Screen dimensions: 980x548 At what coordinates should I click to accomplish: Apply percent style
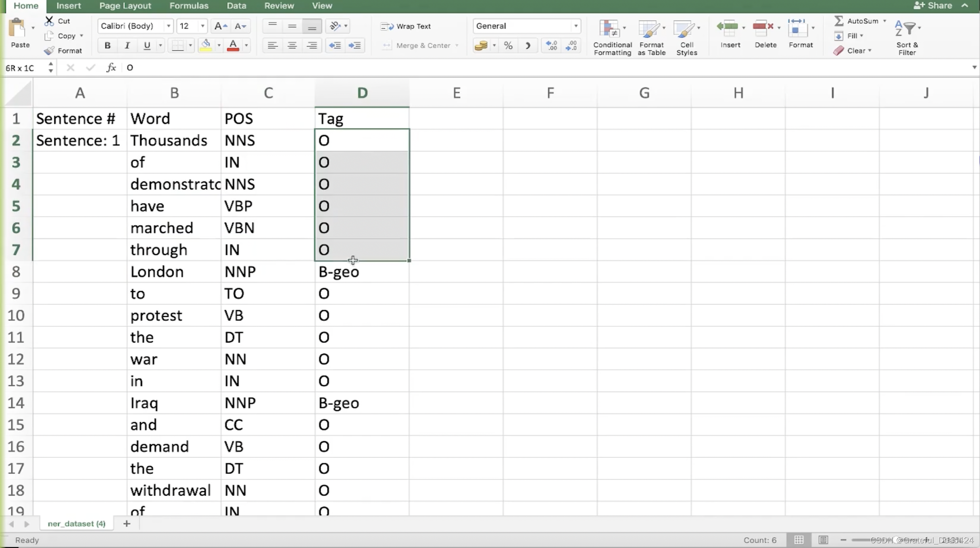click(x=508, y=46)
